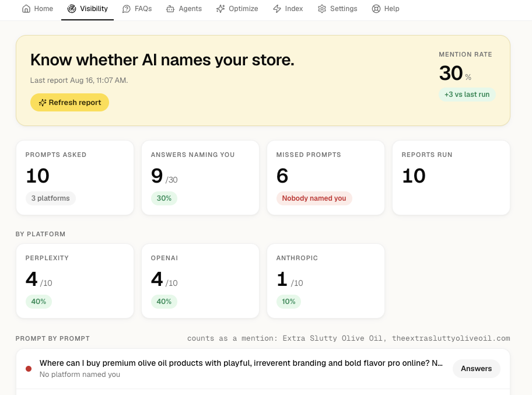Click the 'counts as a mention' note
Screen dimensions: 532x395
pyautogui.click(x=348, y=338)
